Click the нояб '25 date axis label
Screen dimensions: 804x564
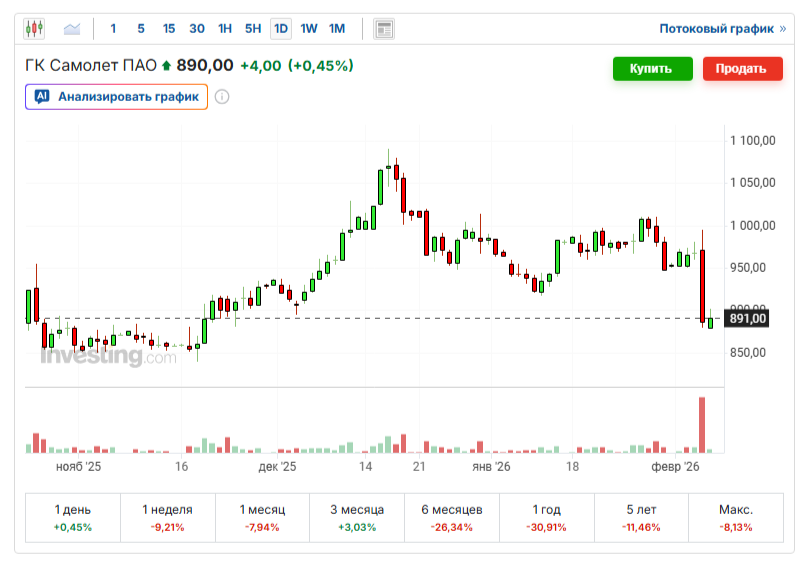tap(78, 467)
